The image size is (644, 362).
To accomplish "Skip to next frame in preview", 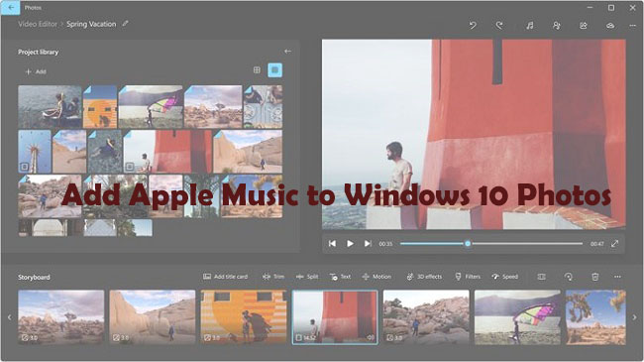I will (368, 244).
